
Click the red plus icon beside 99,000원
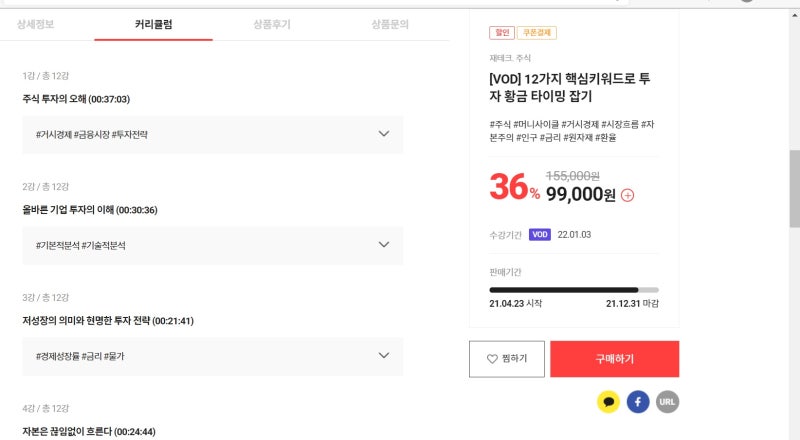(x=628, y=195)
